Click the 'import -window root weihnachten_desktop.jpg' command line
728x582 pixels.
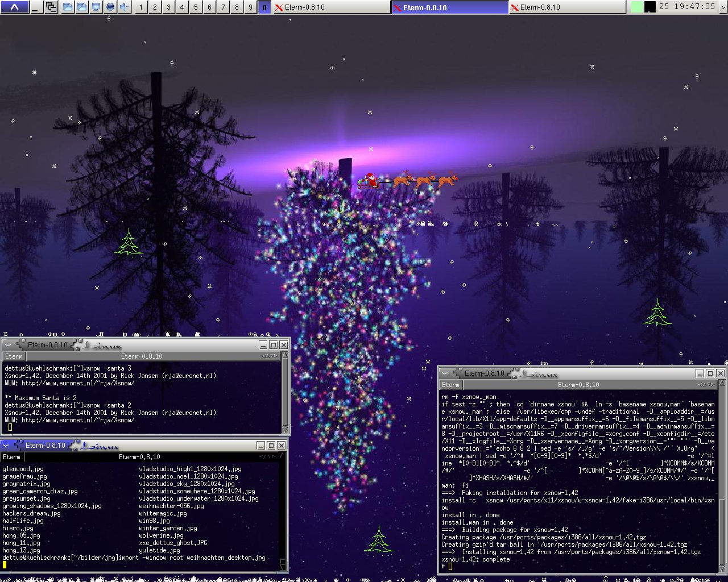[x=192, y=558]
